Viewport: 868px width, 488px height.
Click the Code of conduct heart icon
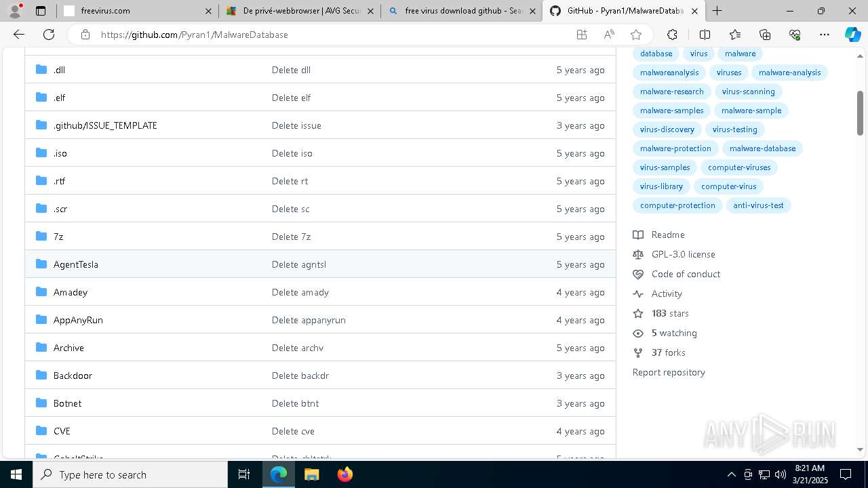pyautogui.click(x=638, y=274)
